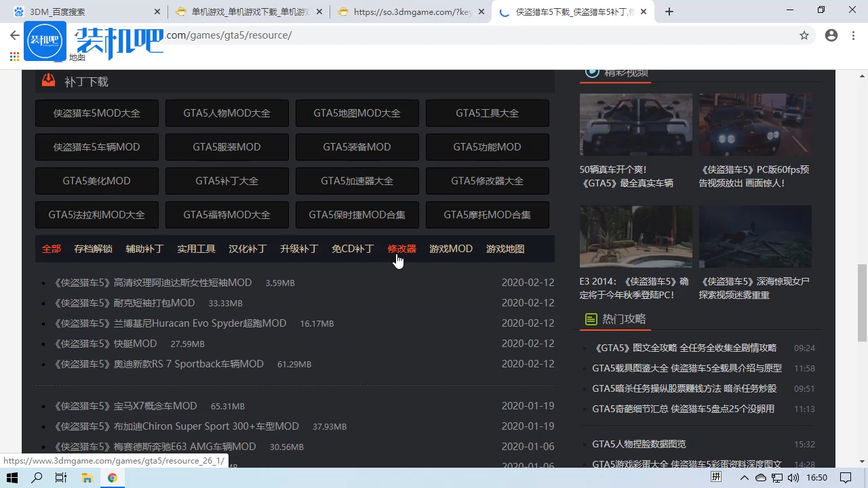Click the flame icon beside 补丁下载

coord(48,80)
